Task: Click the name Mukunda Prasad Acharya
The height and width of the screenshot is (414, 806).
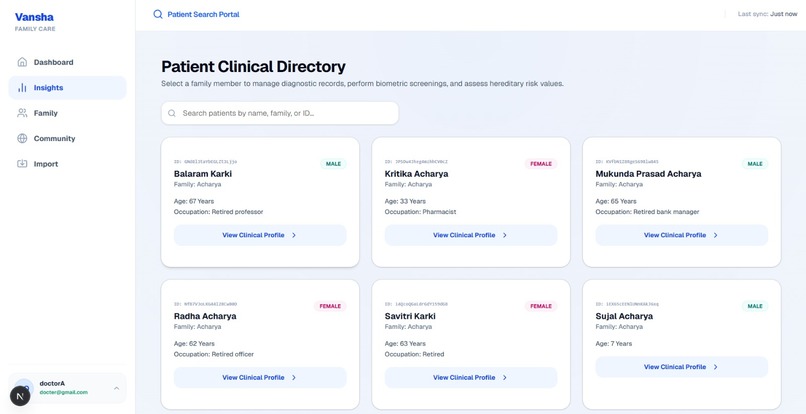Action: point(648,174)
